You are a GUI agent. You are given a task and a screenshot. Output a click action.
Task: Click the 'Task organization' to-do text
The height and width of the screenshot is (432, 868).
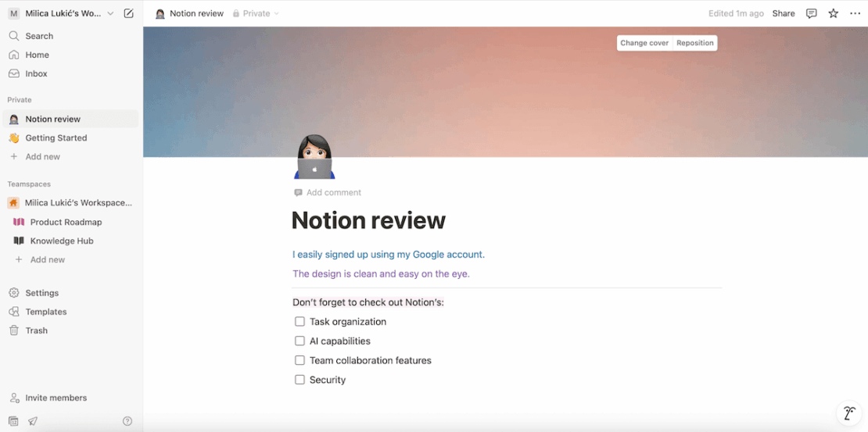(x=348, y=321)
